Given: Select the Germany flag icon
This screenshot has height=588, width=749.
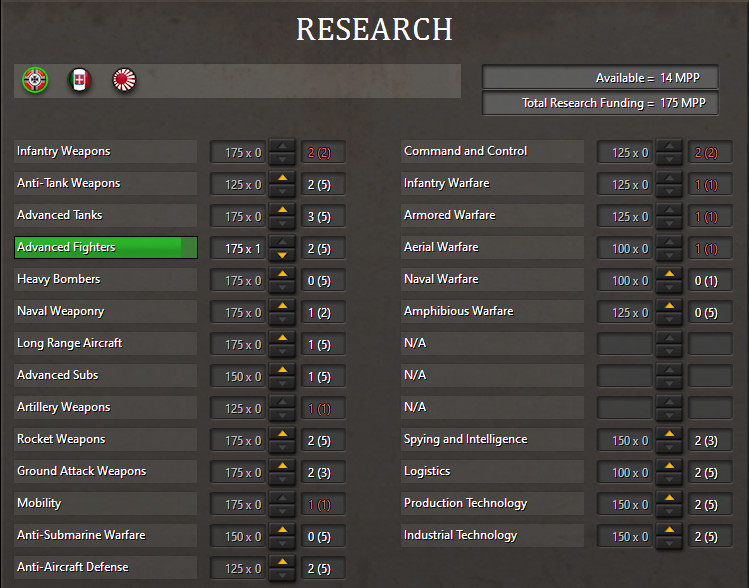Looking at the screenshot, I should 35,80.
